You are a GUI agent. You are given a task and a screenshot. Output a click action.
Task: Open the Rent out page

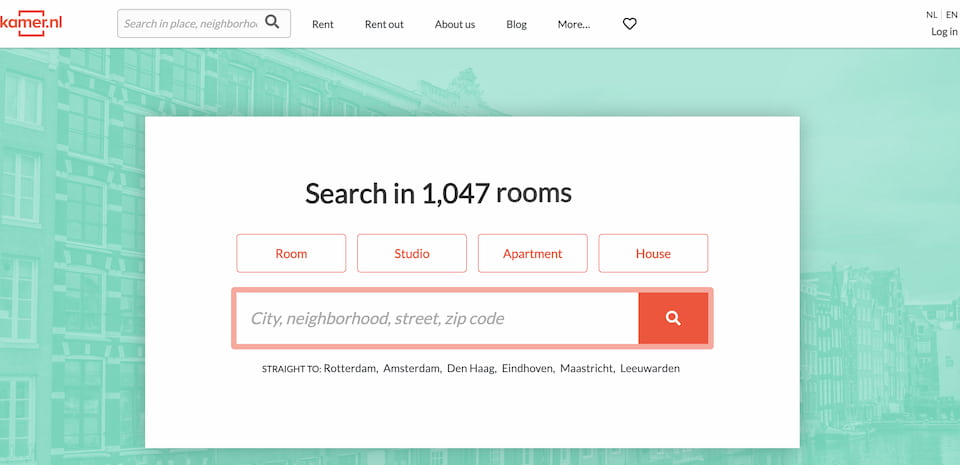pyautogui.click(x=384, y=24)
